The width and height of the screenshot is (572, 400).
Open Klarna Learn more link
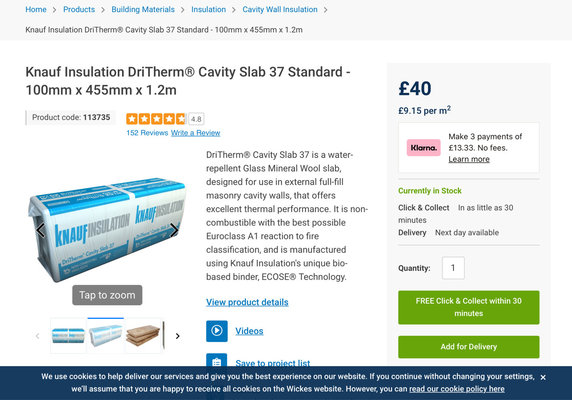click(469, 159)
